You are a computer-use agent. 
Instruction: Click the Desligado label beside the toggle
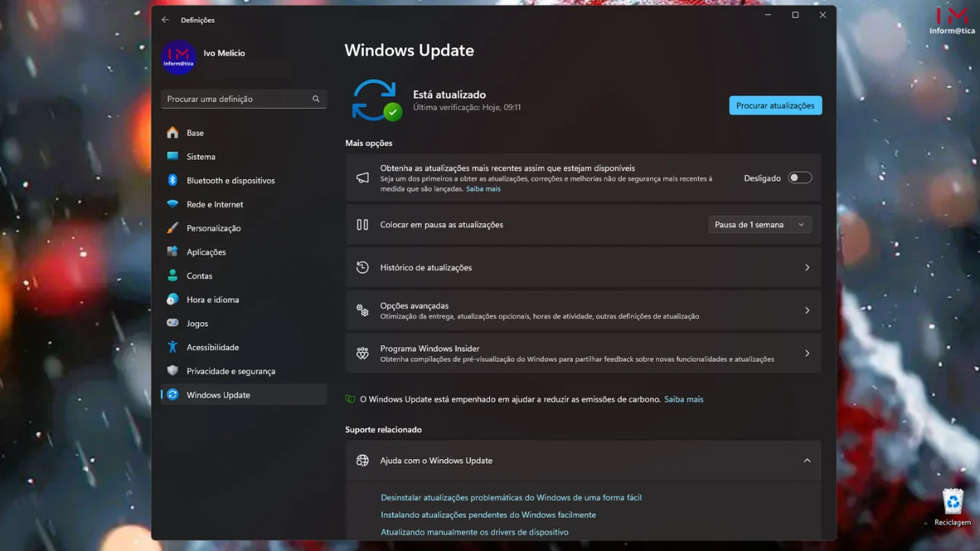coord(763,178)
